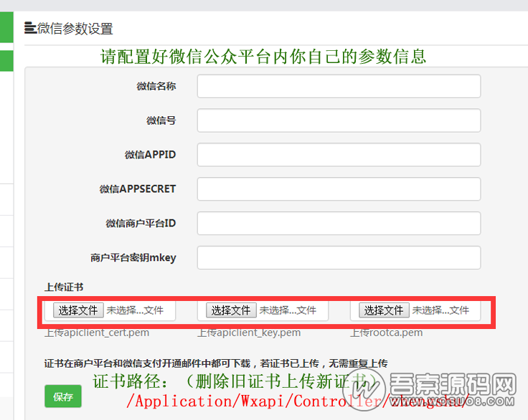Click the green 保存 button
Screen dimensions: 528x420
click(63, 396)
